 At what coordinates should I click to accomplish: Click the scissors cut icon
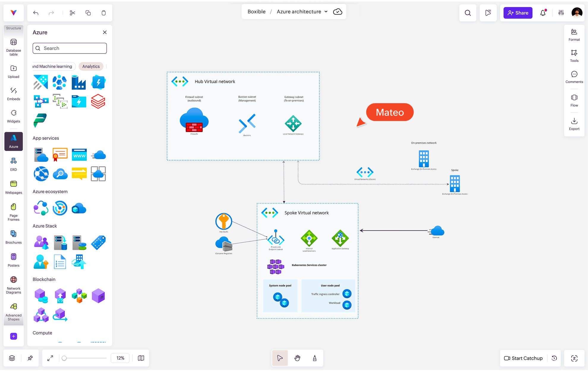coord(72,13)
